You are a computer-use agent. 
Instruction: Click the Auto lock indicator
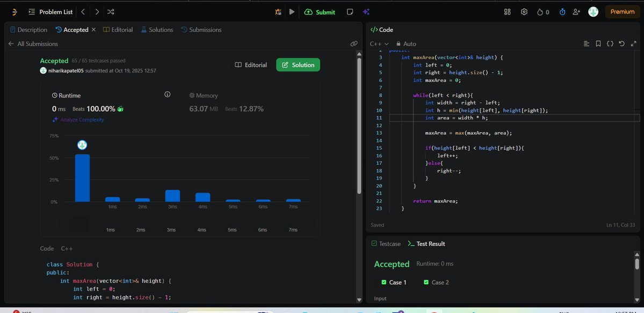pos(406,43)
